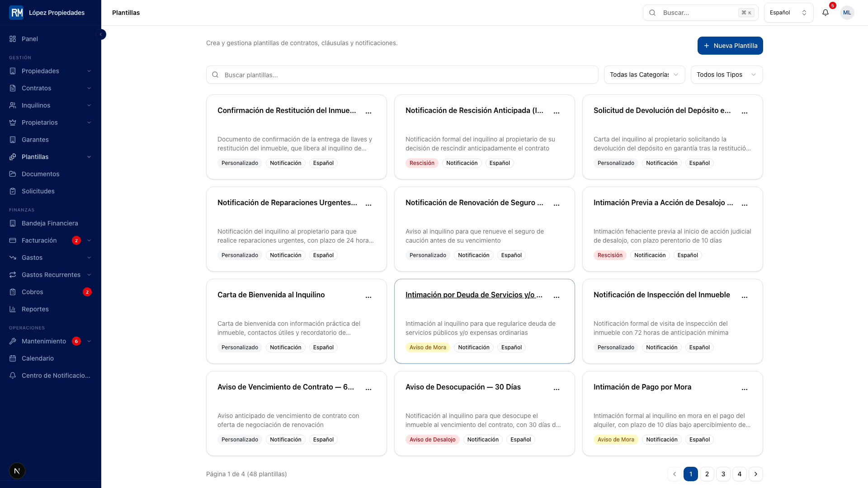This screenshot has width=868, height=488.
Task: Open the Todos los Tipos filter dropdown
Action: [x=727, y=75]
